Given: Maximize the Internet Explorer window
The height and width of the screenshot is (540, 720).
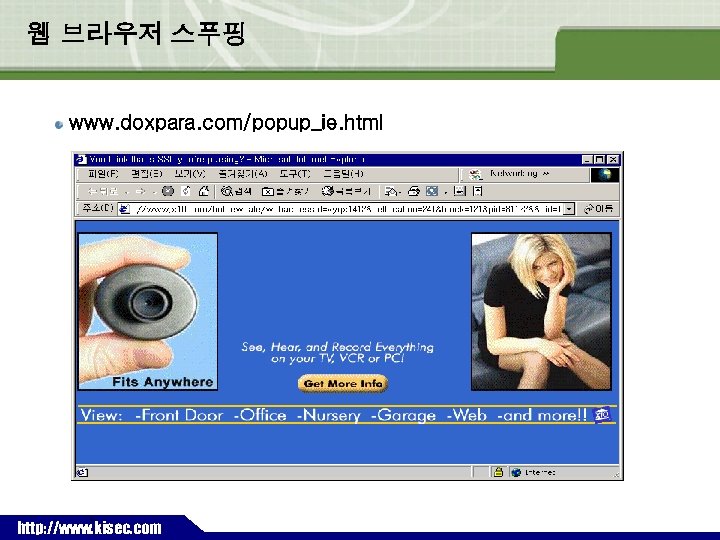Looking at the screenshot, I should click(x=599, y=160).
